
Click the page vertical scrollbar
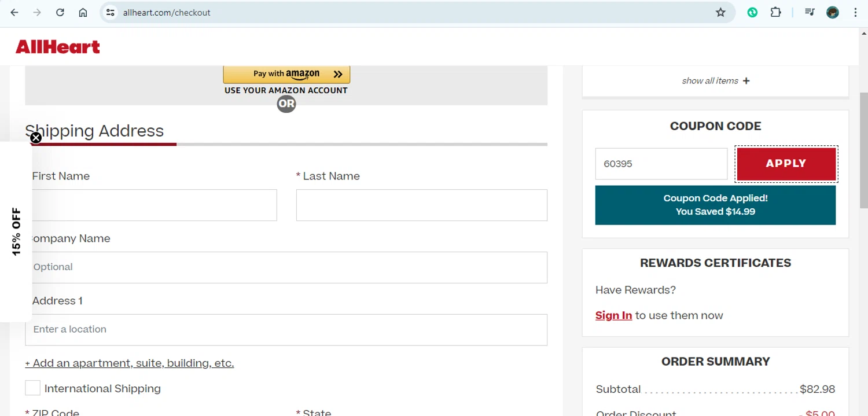863,150
